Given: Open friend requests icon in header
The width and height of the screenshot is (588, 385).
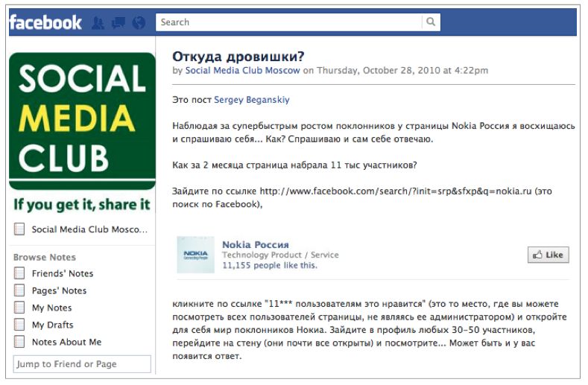Looking at the screenshot, I should 98,23.
